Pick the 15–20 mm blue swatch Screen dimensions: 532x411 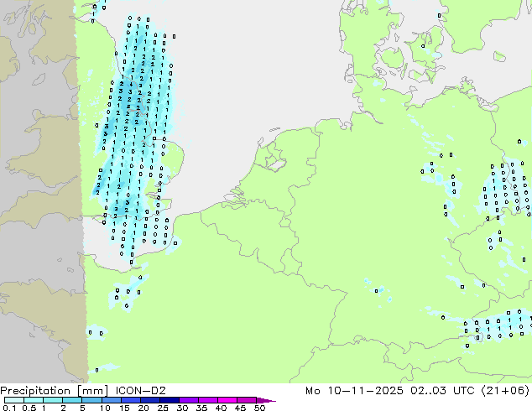point(130,400)
